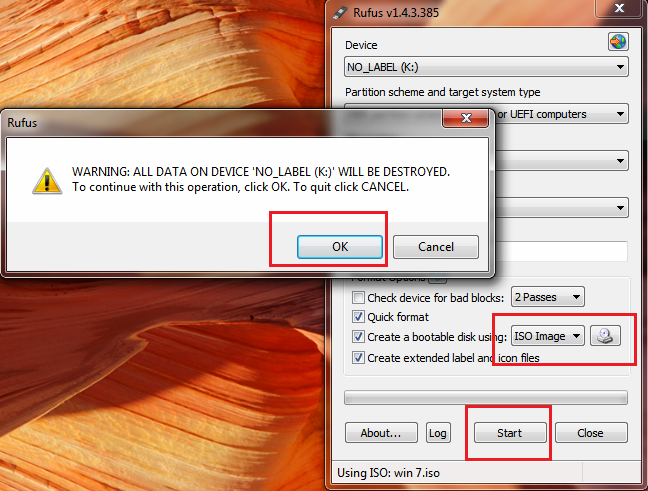Open the 2 Passes dropdown
This screenshot has height=491, width=648.
pyautogui.click(x=548, y=297)
